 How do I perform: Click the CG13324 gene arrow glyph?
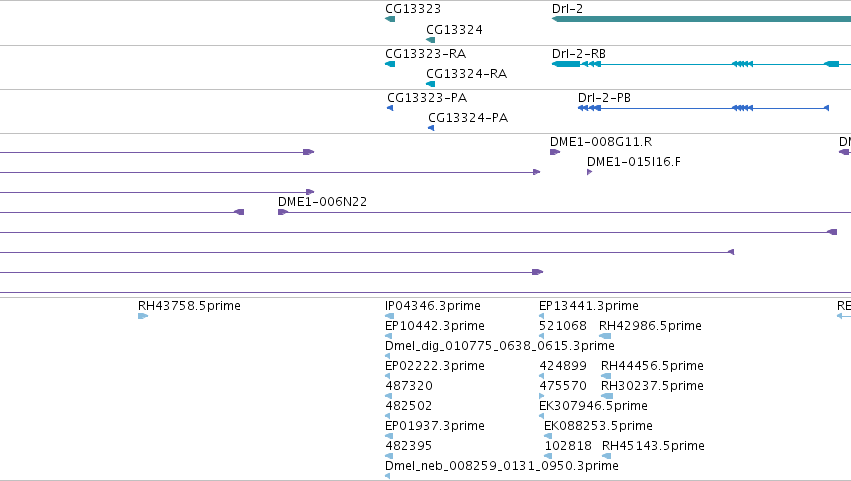click(x=430, y=40)
